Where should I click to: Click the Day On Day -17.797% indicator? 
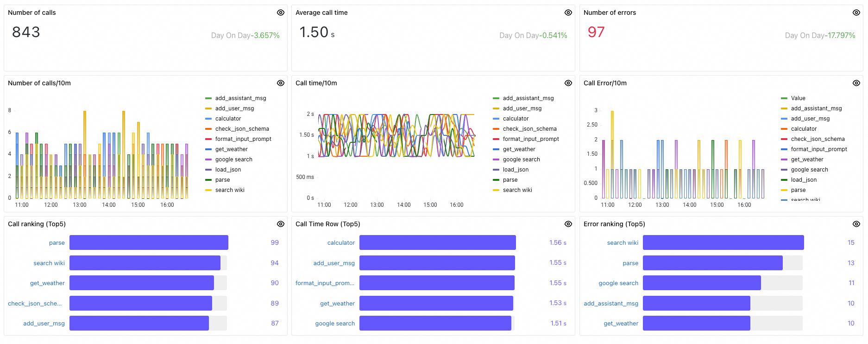click(820, 35)
